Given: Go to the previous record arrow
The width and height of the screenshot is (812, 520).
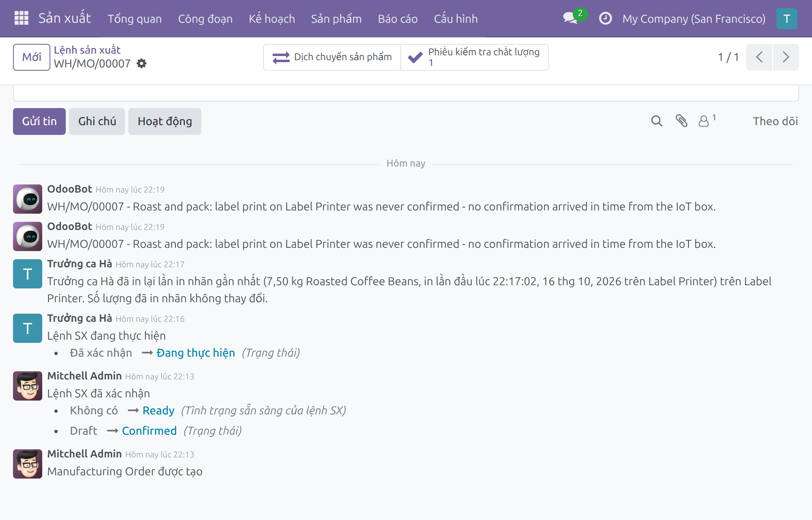Looking at the screenshot, I should click(759, 57).
